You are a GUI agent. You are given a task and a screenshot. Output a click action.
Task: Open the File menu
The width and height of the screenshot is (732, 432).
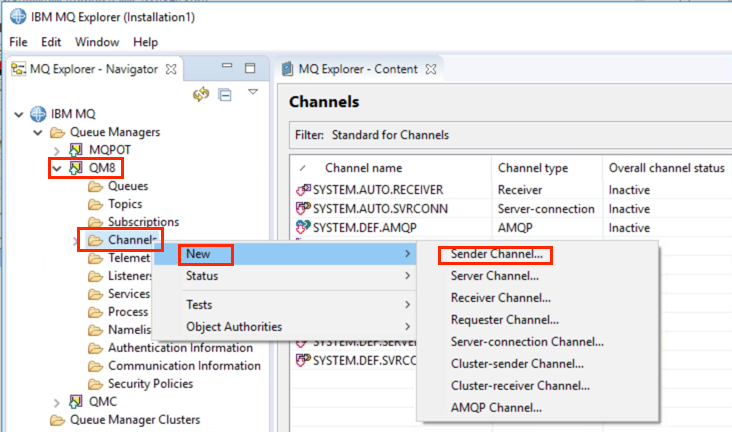pos(18,42)
